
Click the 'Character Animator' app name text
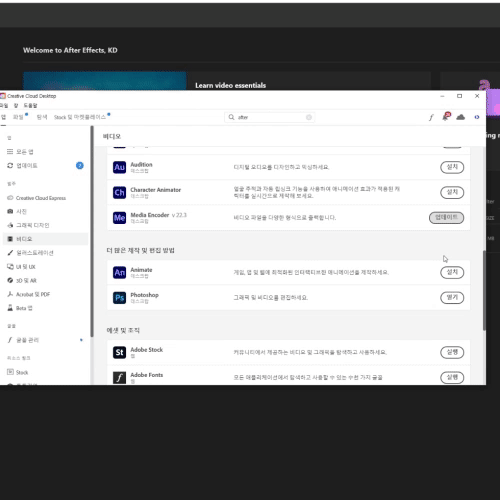coord(156,190)
